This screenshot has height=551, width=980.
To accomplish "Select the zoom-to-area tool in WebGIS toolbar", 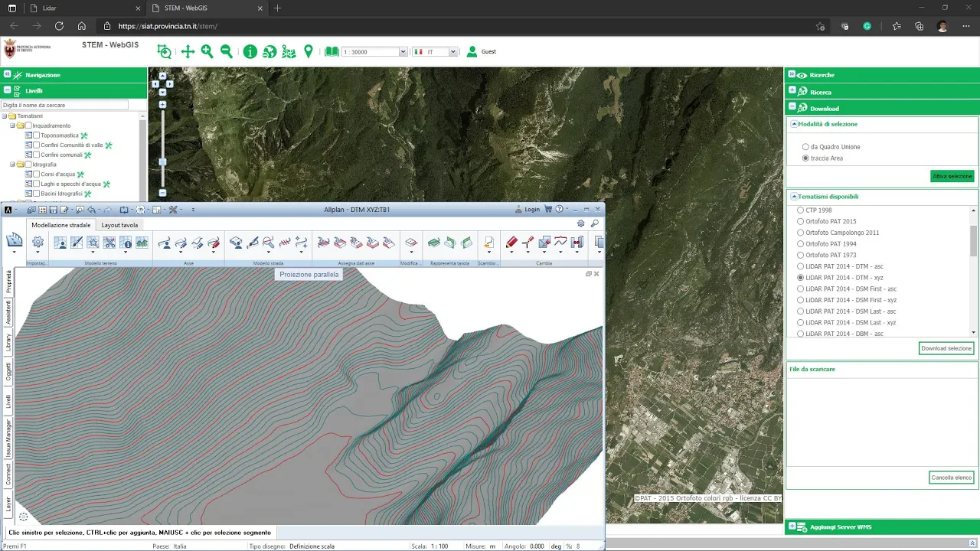I will (x=164, y=51).
